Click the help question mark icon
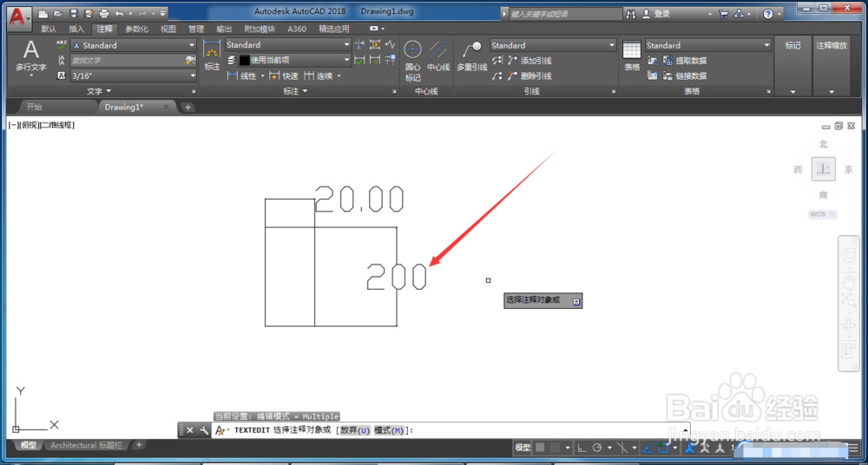868x465 pixels. 768,14
